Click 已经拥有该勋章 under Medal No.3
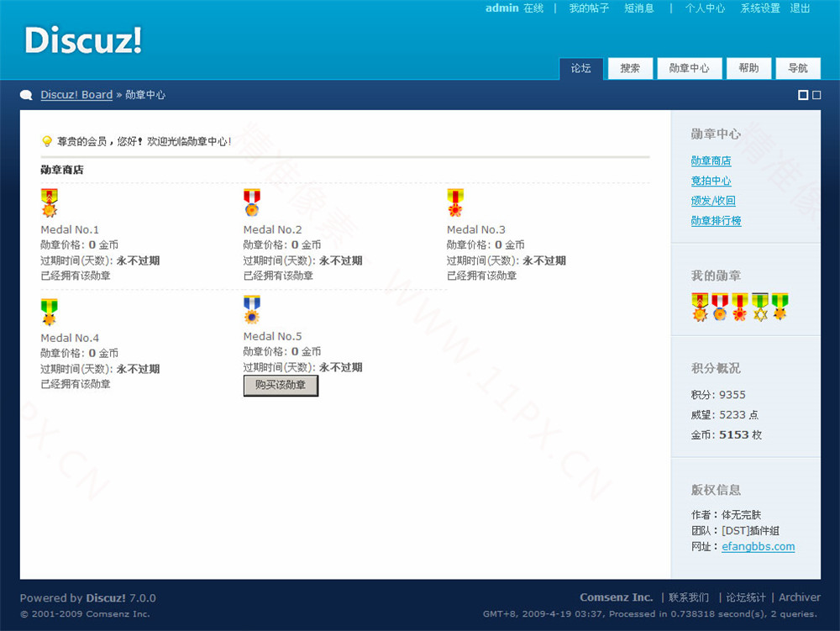The image size is (840, 631). 481,276
